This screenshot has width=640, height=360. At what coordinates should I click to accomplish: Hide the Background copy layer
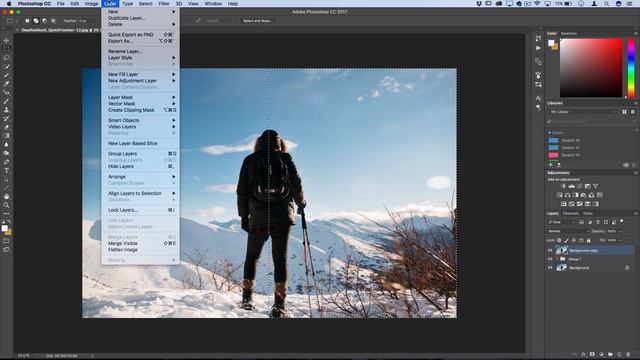[550, 251]
